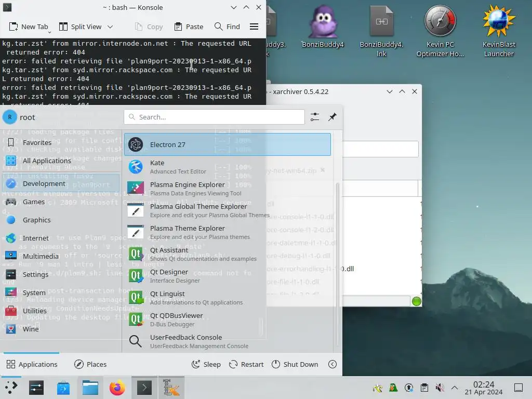Image resolution: width=532 pixels, height=399 pixels.
Task: Open the clipboard tray icon
Action: tap(424, 388)
